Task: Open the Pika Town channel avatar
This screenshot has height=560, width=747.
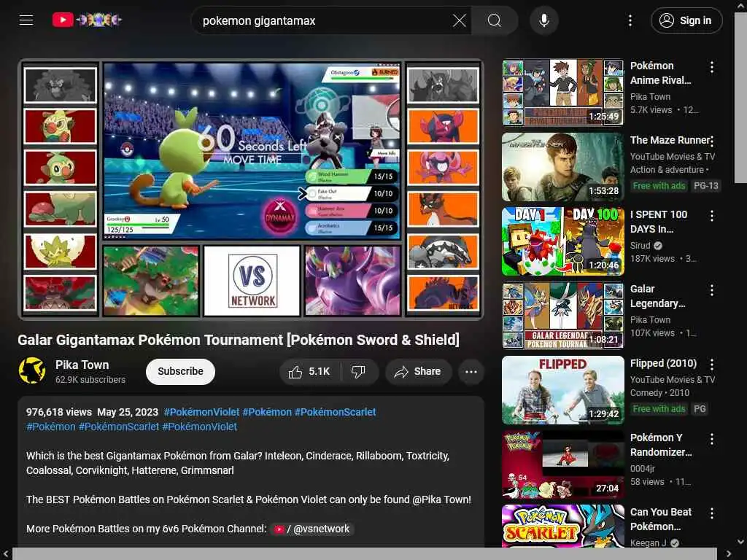Action: tap(32, 370)
